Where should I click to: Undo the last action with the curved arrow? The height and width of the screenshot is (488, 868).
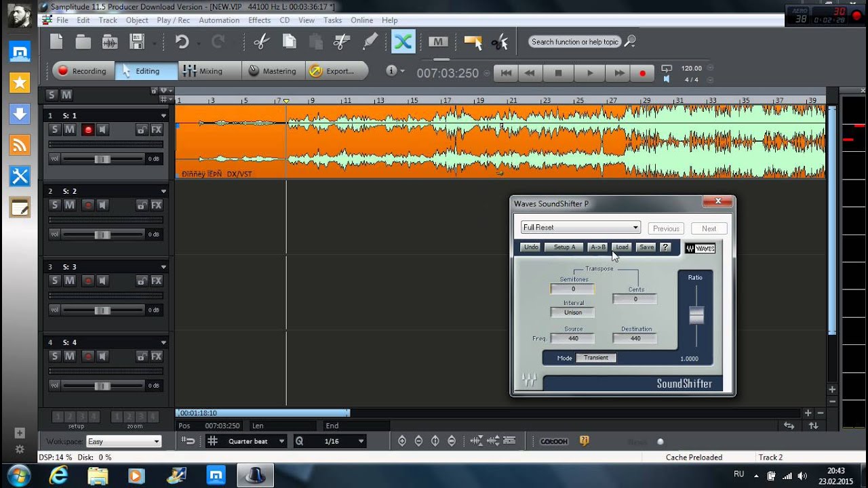tap(182, 42)
